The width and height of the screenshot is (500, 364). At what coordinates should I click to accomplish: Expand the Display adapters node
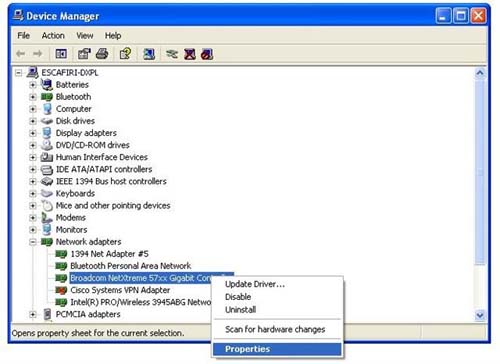(33, 133)
